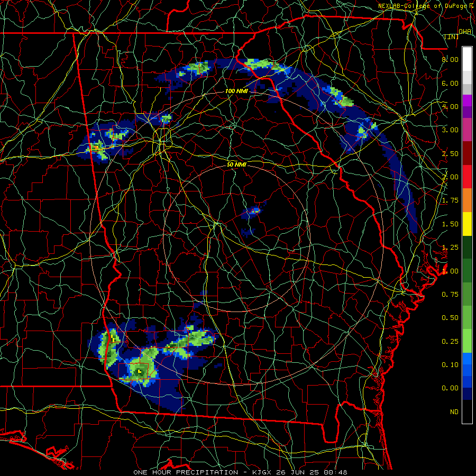Click the light blue swatch above 0.10

[x=467, y=359]
